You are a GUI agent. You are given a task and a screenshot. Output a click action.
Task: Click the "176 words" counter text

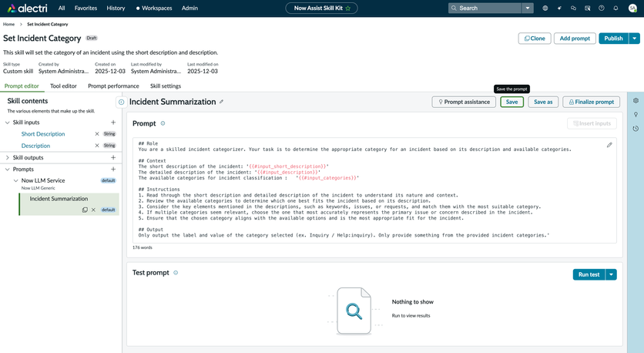point(143,247)
